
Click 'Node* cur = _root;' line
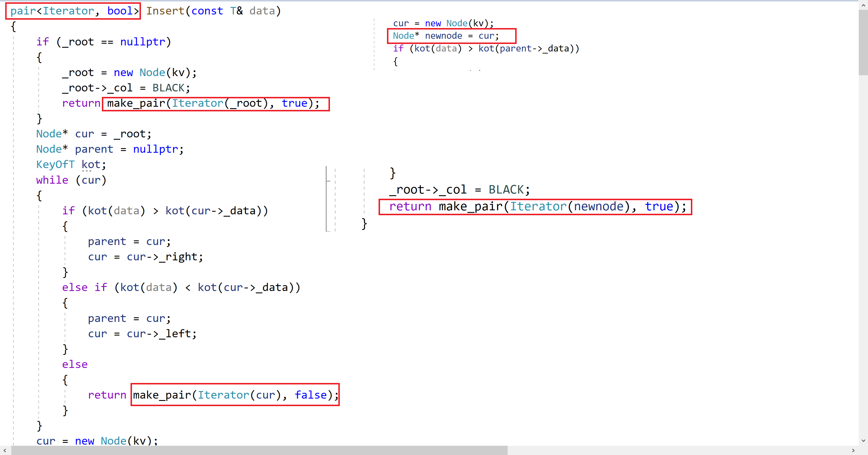coord(94,134)
